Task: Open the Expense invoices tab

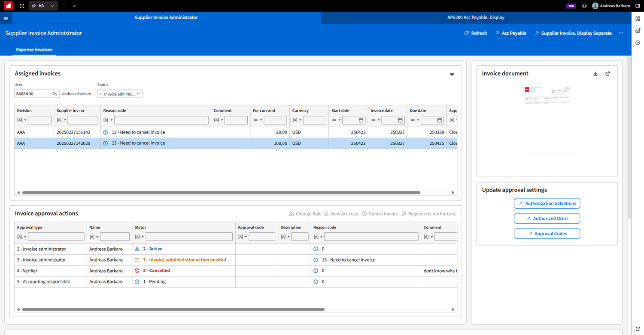Action: point(34,49)
